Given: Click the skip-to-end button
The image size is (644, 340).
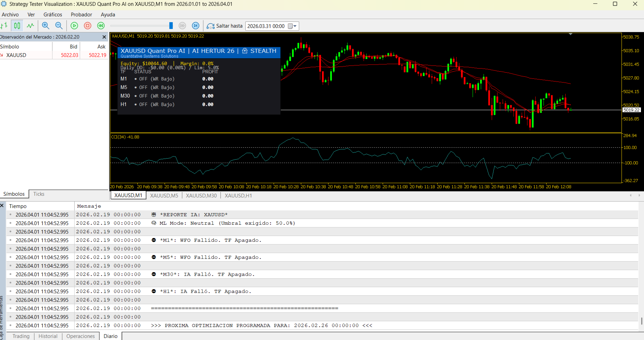Looking at the screenshot, I should (196, 26).
